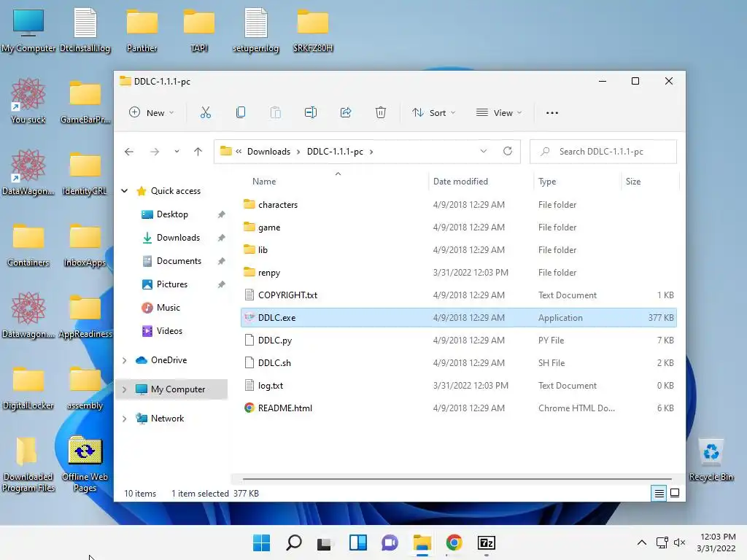This screenshot has width=747, height=560.
Task: Open 7-Zip on the taskbar
Action: (487, 542)
